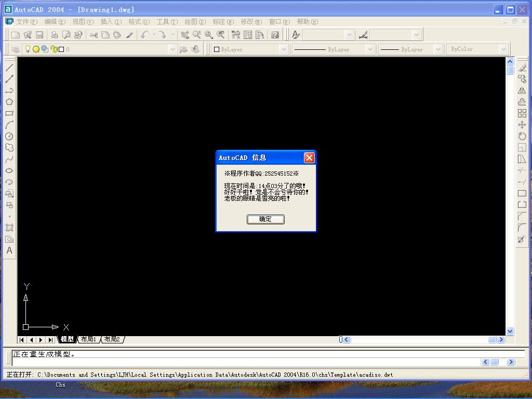Select the Copy object tool
The height and width of the screenshot is (399, 532).
(522, 79)
